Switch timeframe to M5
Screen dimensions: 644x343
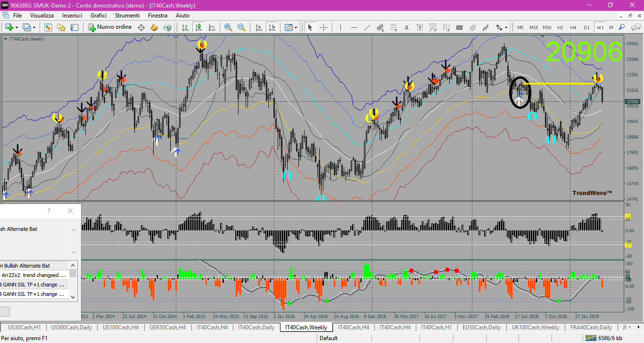(520, 27)
